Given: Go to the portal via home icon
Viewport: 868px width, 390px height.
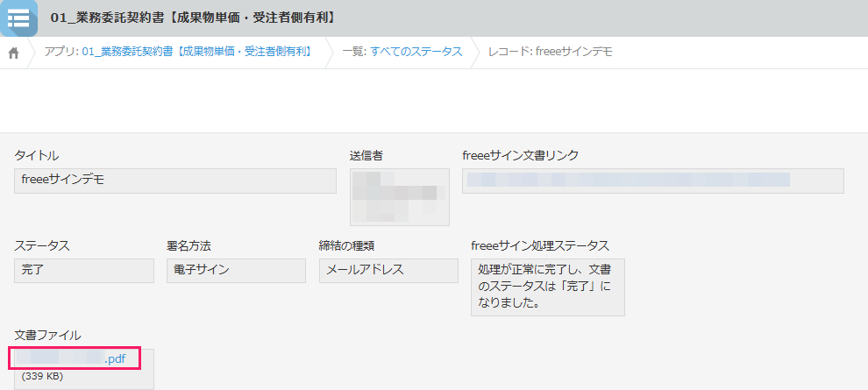Looking at the screenshot, I should click(x=14, y=53).
